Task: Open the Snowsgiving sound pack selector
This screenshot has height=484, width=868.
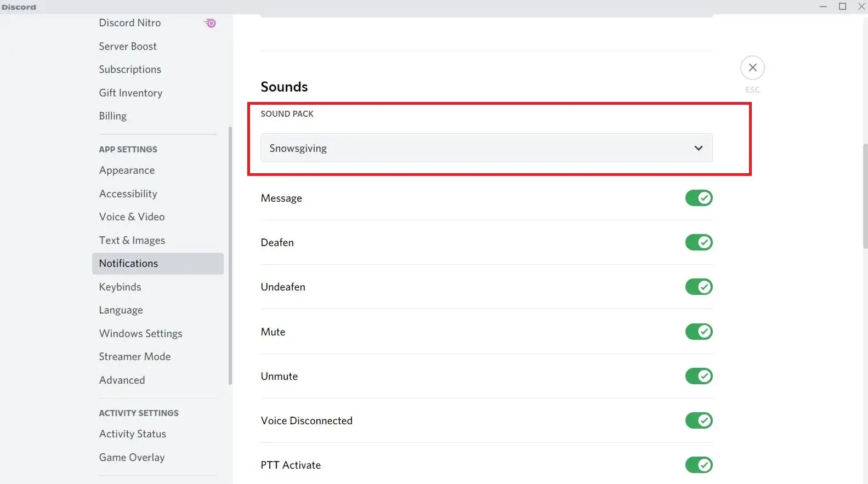Action: coord(486,148)
